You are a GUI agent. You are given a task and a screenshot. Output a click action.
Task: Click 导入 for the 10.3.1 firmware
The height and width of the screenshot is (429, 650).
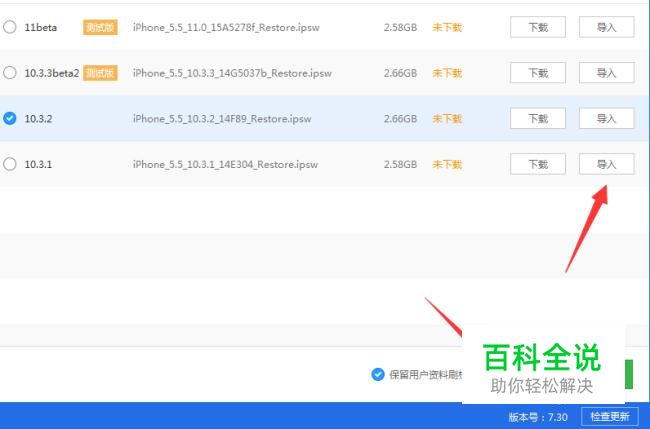[606, 164]
